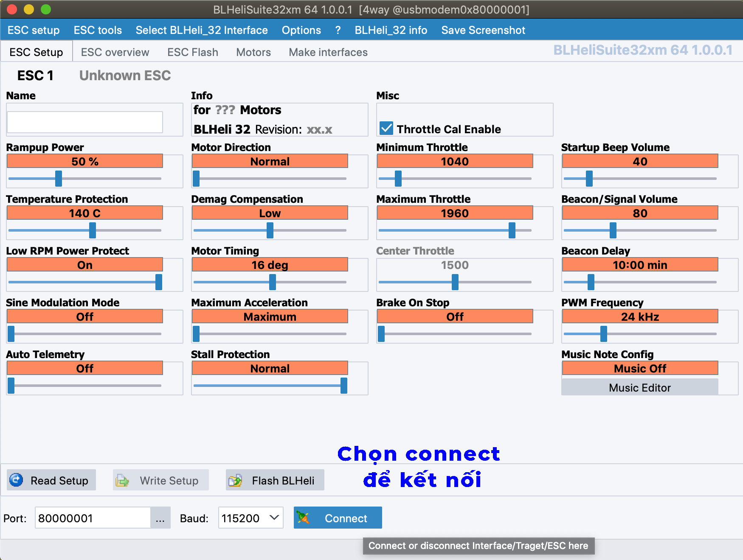Image resolution: width=743 pixels, height=560 pixels.
Task: Click the Demag Compensation Low value bar
Action: tap(270, 213)
